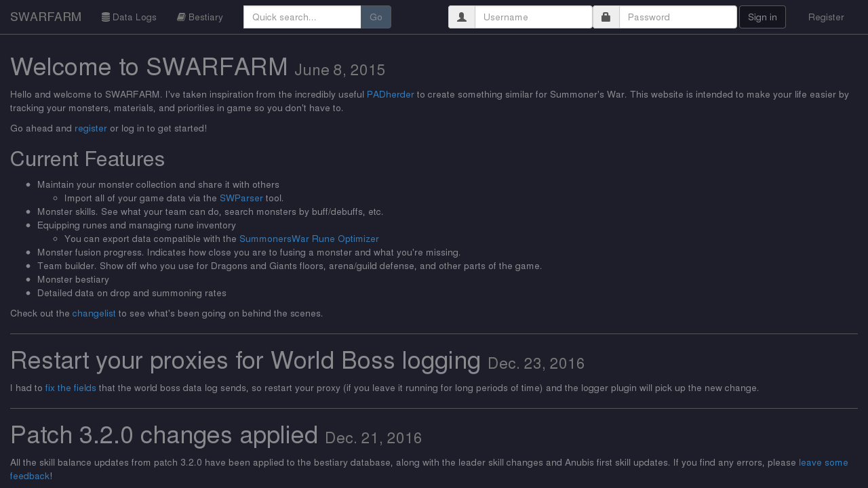Click the user icon beside Username field

pos(462,17)
